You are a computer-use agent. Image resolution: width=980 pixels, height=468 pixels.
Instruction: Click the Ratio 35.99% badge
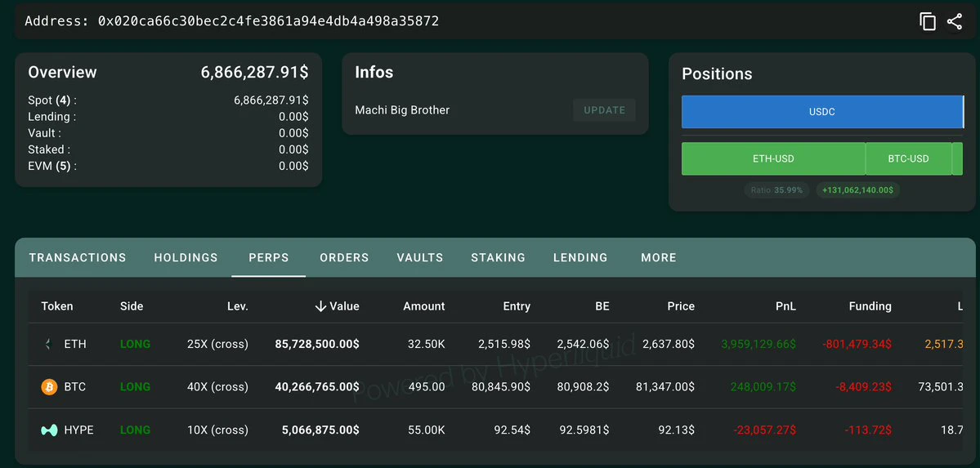pos(777,190)
